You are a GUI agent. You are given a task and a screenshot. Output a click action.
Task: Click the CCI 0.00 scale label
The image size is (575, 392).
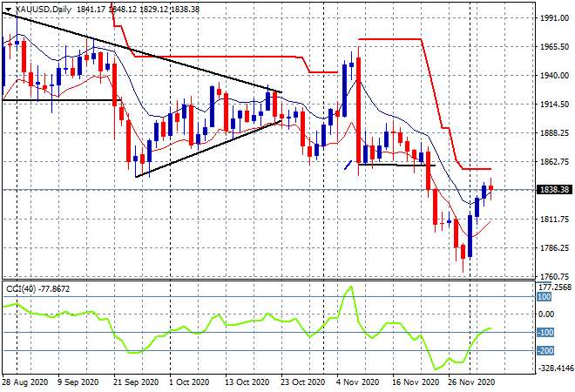tap(546, 314)
